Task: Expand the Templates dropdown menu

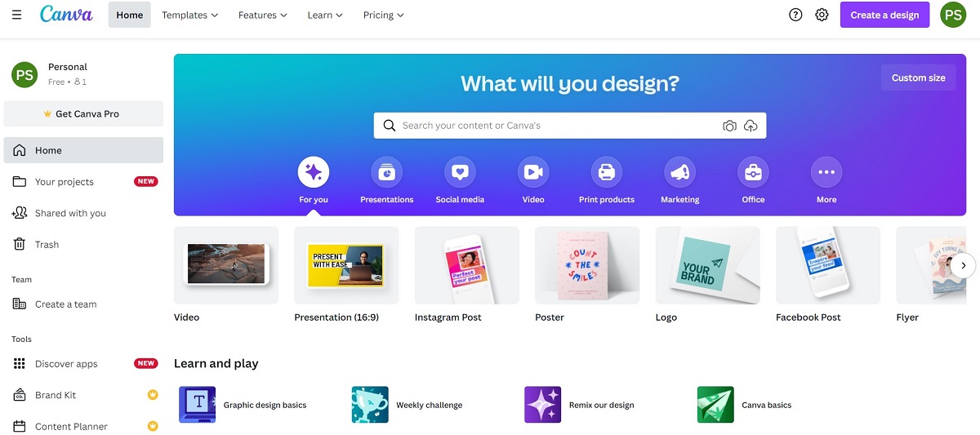Action: 190,15
